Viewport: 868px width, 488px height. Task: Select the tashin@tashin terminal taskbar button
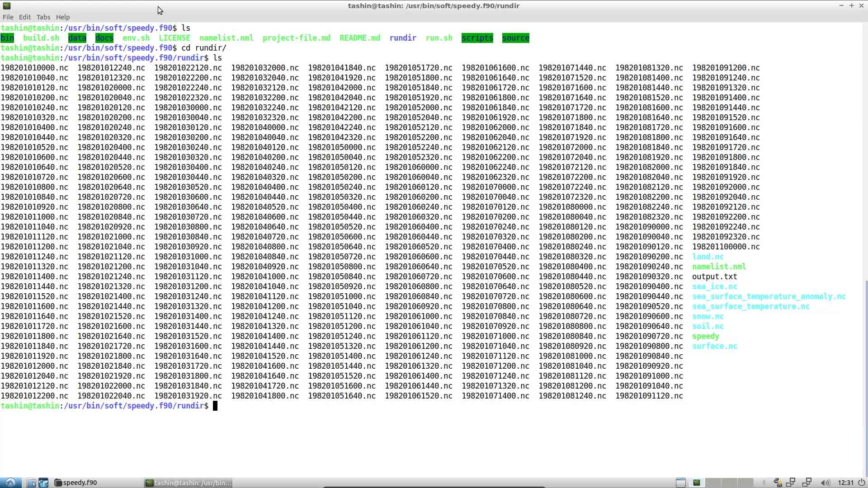[x=188, y=483]
